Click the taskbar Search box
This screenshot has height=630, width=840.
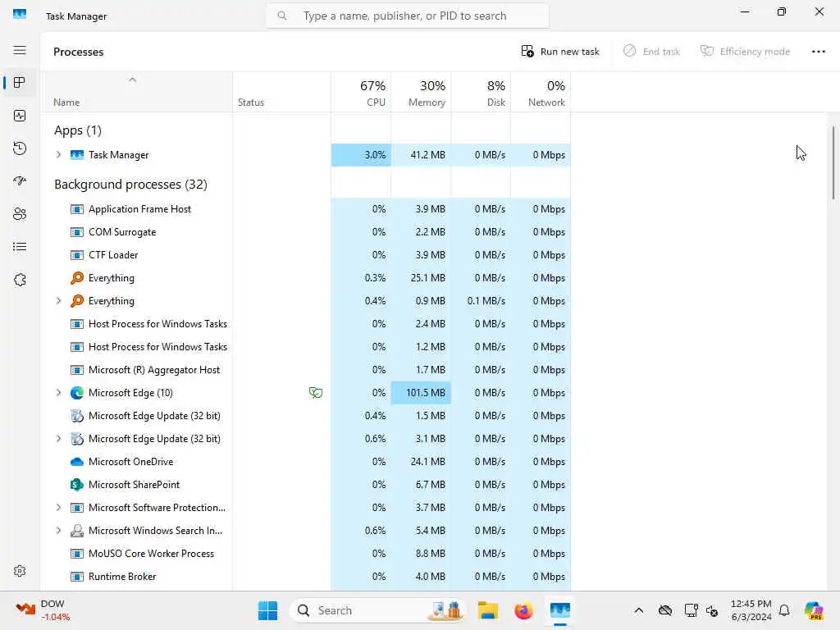tap(378, 610)
